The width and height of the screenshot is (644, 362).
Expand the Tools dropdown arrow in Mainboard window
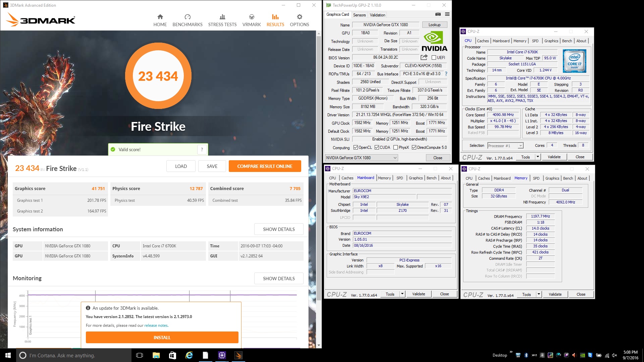point(402,294)
